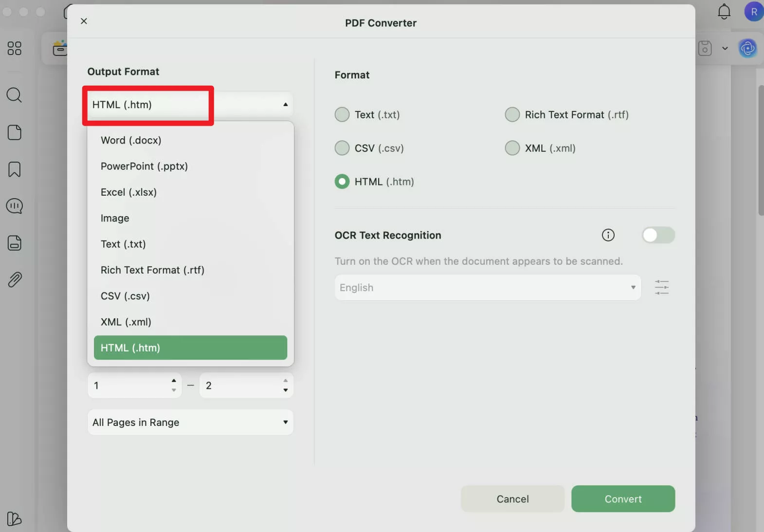
Task: Open the bookmark panel icon
Action: 14,169
